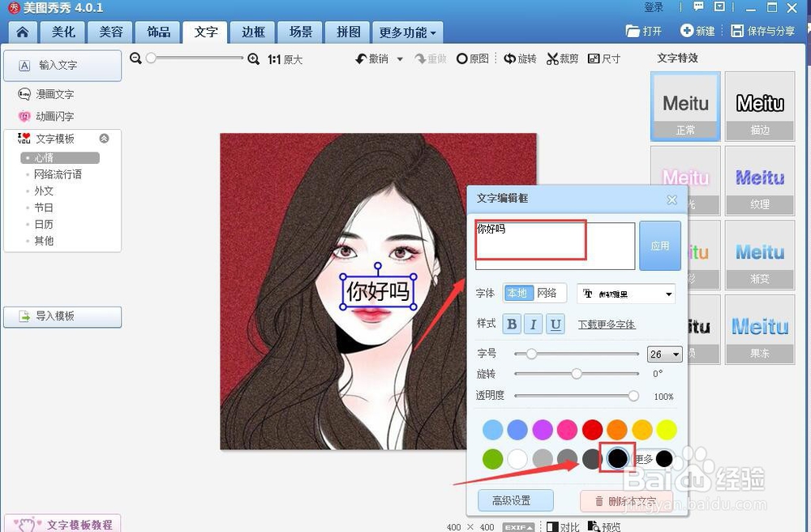Apply the 纹理 text effect
This screenshot has height=532, width=811.
760,181
